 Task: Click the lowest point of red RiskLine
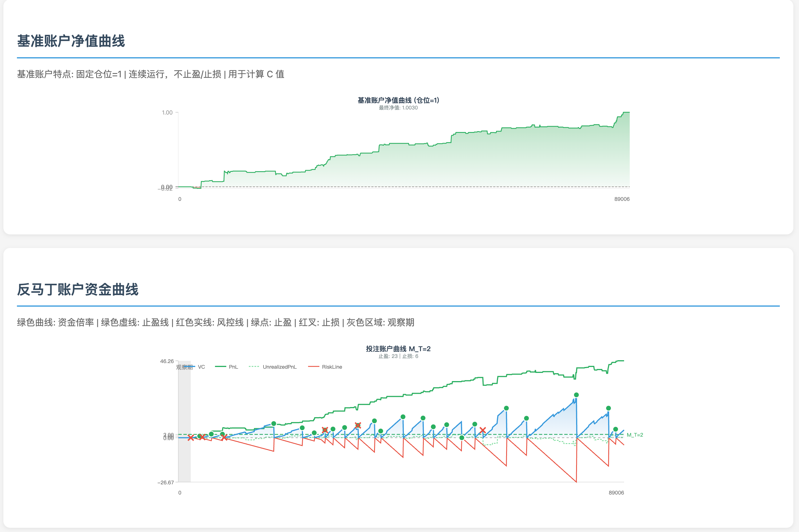576,482
